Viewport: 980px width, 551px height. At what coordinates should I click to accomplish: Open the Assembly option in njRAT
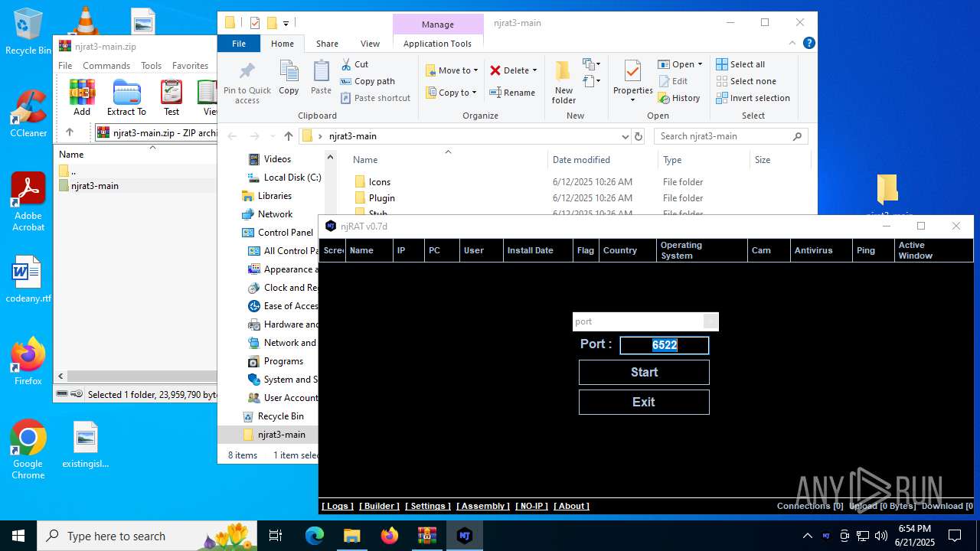[483, 506]
